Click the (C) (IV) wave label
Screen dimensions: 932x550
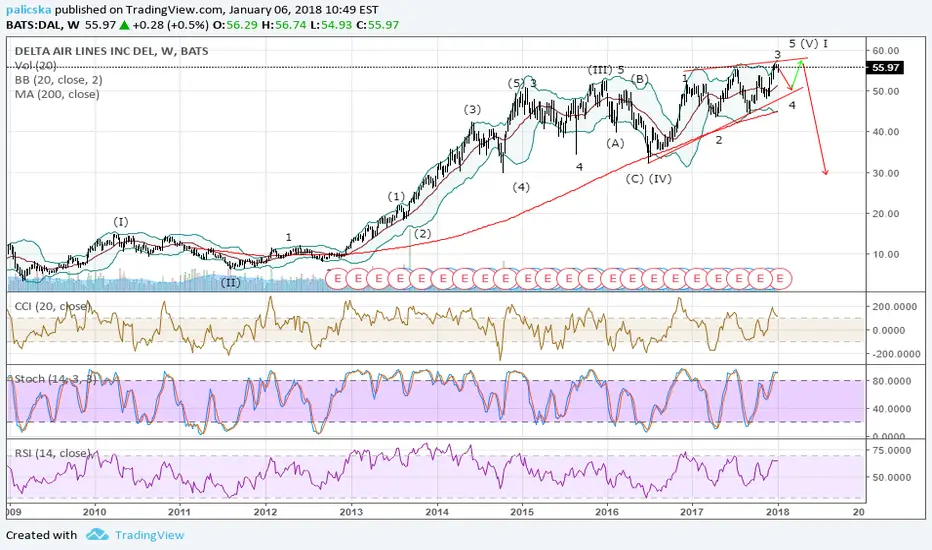(648, 179)
